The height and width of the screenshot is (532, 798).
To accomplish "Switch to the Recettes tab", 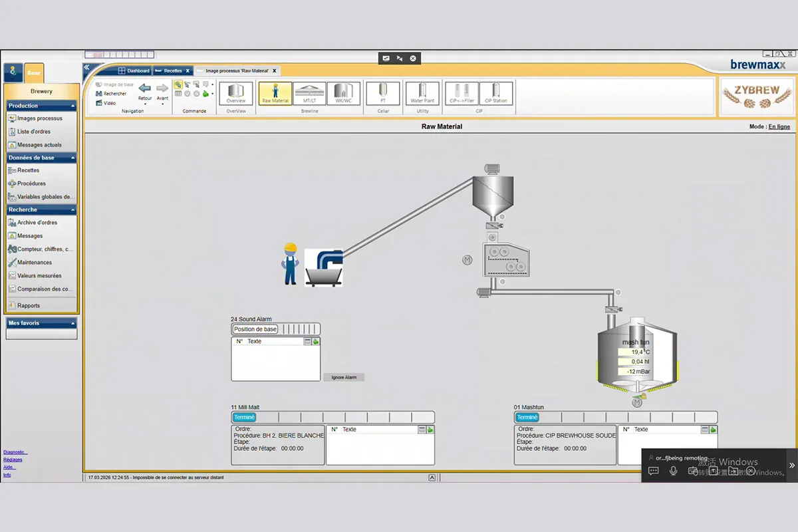I will (x=173, y=70).
